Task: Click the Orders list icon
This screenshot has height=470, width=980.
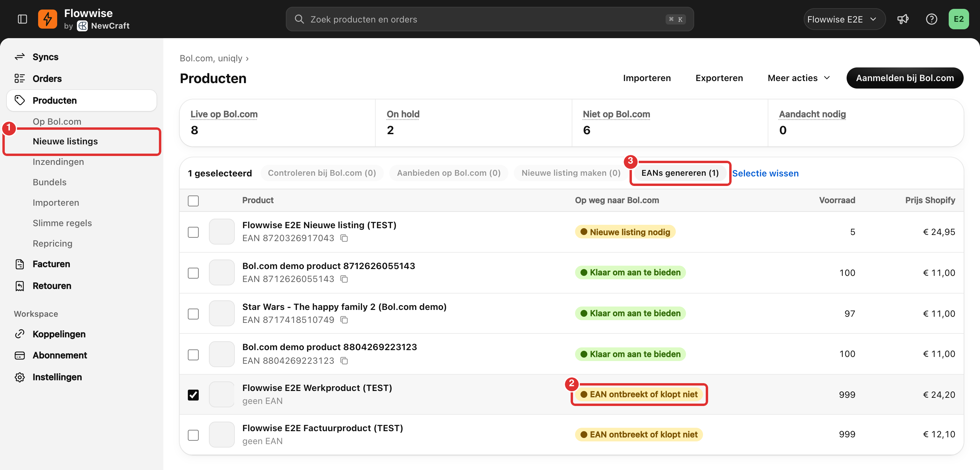Action: 20,78
